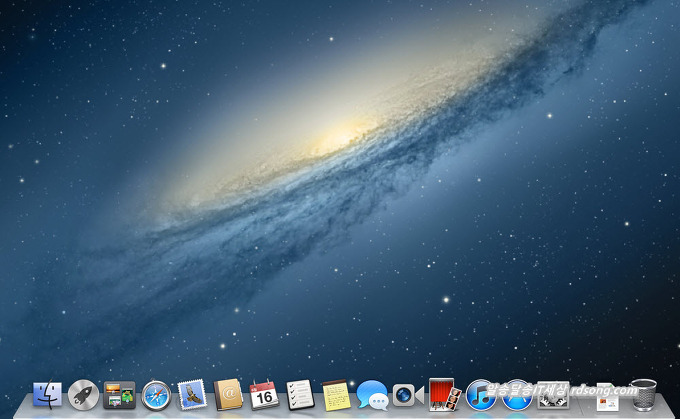Image resolution: width=680 pixels, height=419 pixels.
Task: Open Mail with the stamp icon
Action: click(192, 395)
